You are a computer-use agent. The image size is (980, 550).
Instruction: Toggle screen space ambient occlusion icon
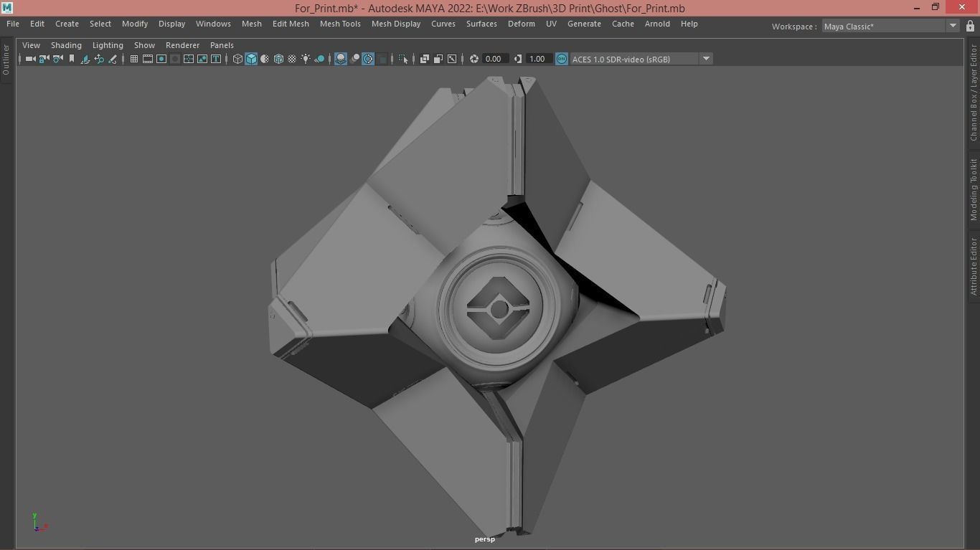point(341,59)
